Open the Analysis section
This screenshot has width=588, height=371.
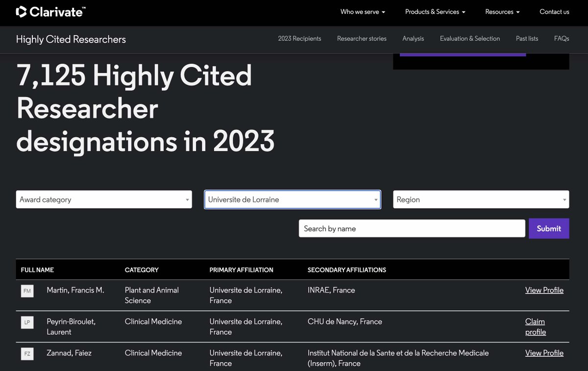coord(413,38)
